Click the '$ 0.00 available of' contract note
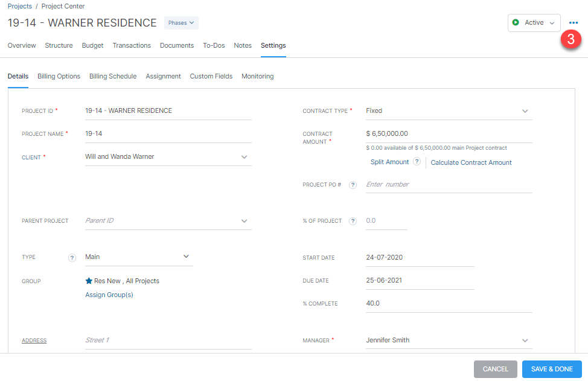Image resolution: width=588 pixels, height=381 pixels. [436, 148]
